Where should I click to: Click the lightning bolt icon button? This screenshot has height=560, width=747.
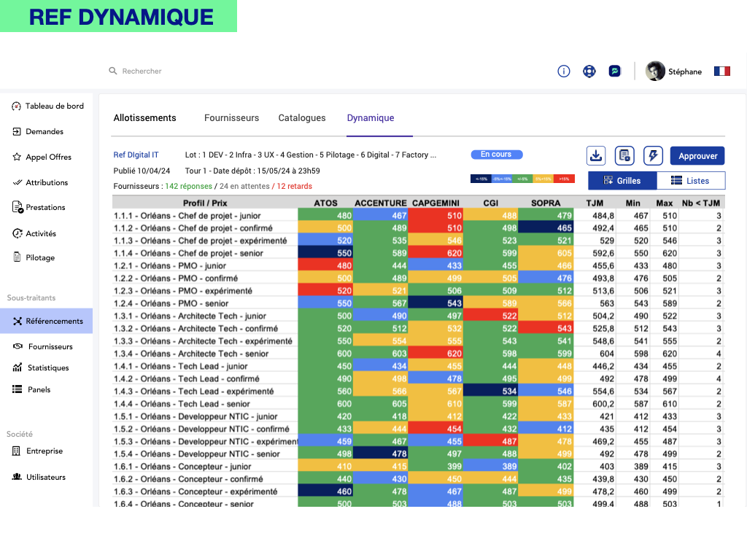[x=653, y=156]
